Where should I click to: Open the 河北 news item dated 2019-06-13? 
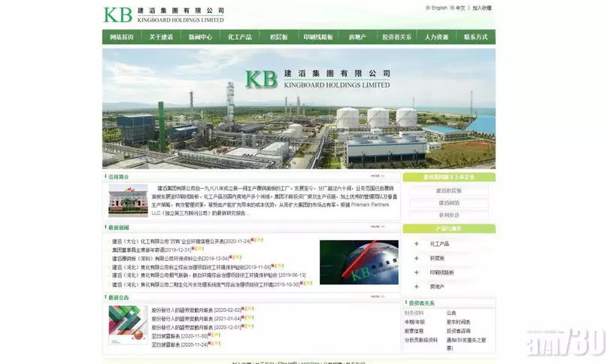(x=208, y=275)
